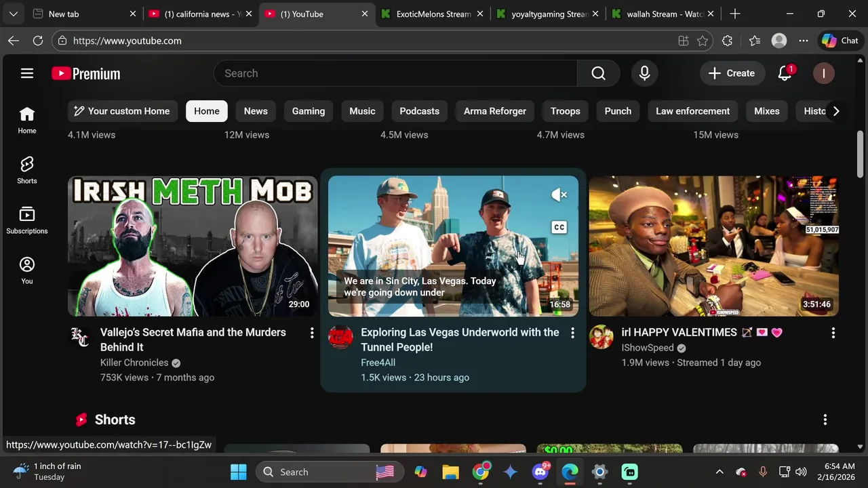Switch to the ExoticMelons Stream tab

coord(432,14)
